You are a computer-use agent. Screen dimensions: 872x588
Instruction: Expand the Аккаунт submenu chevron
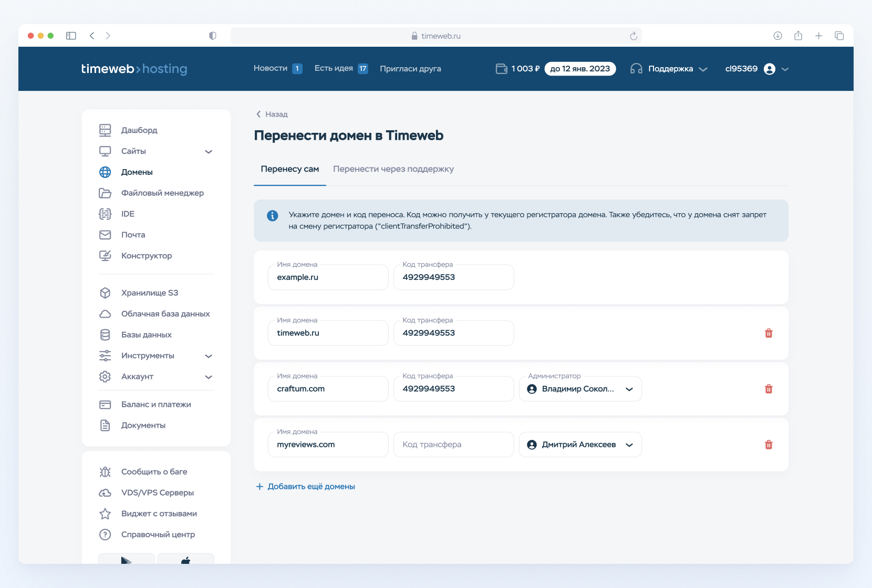coord(209,377)
